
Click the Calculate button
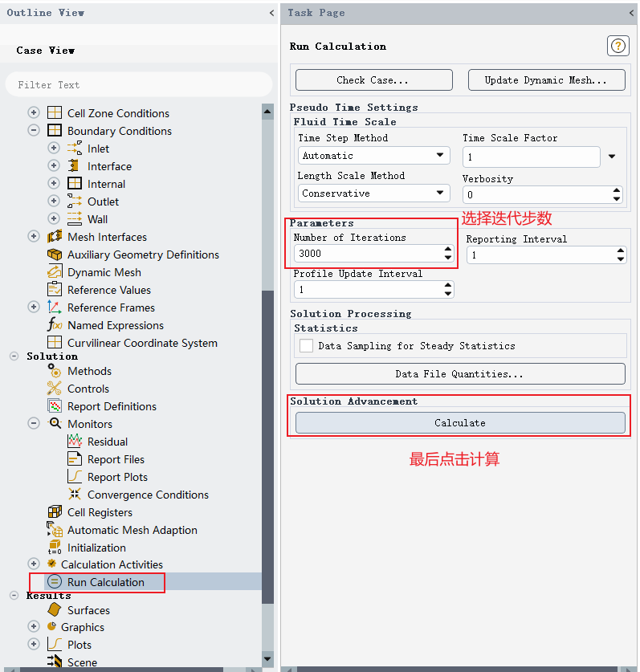460,423
